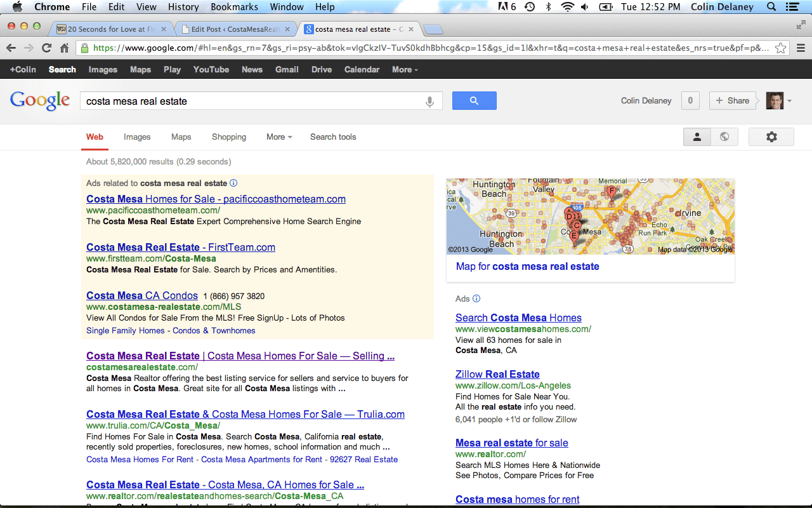Click the volume speaker icon
The width and height of the screenshot is (812, 508).
pyautogui.click(x=584, y=7)
